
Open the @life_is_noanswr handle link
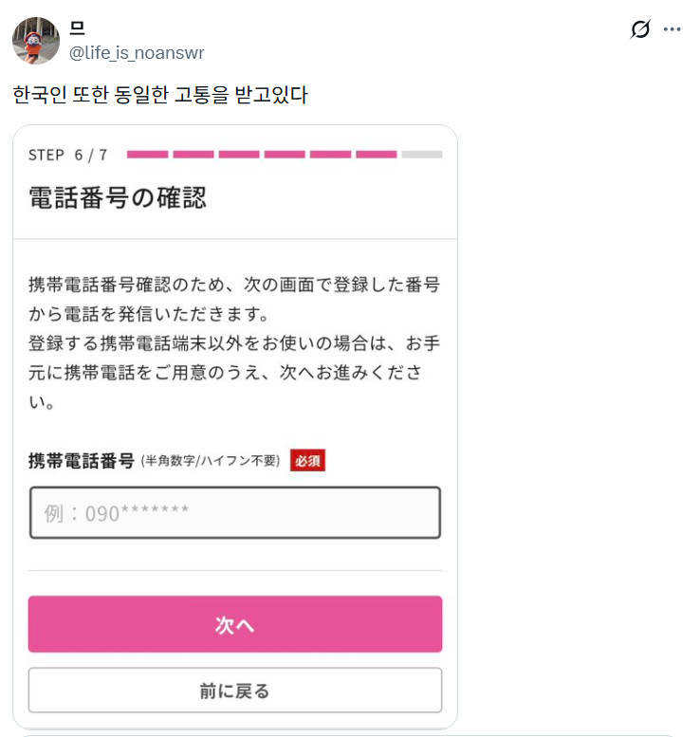[137, 53]
